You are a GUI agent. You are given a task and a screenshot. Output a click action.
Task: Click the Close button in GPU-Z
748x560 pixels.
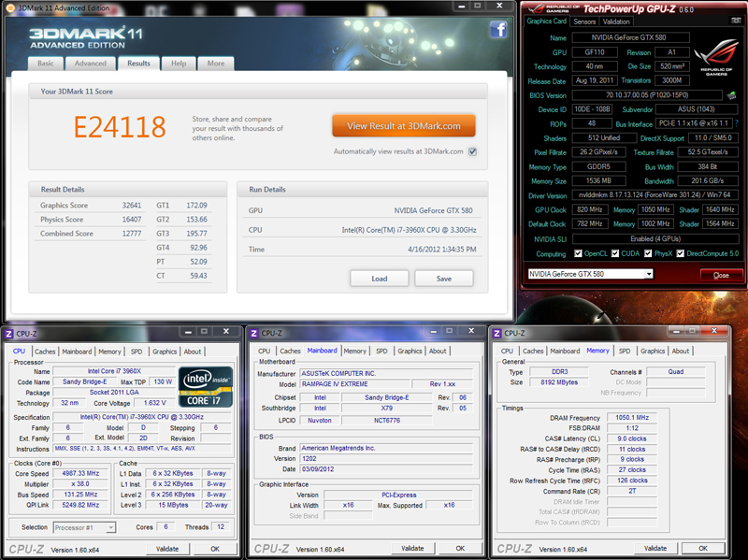click(x=721, y=275)
